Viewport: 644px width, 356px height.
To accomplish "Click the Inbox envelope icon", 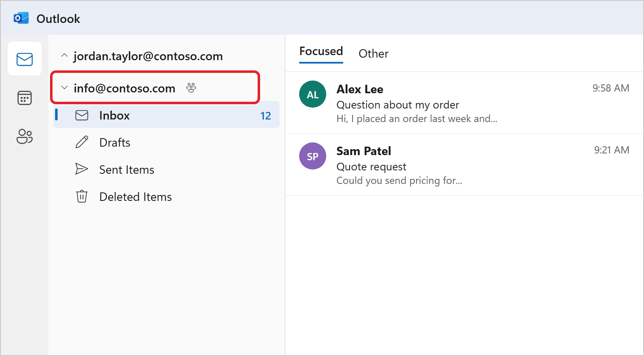I will tap(82, 115).
